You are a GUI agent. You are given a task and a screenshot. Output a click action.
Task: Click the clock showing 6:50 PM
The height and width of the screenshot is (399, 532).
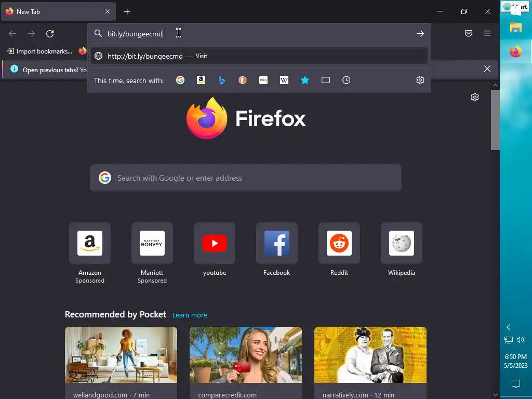pos(516,356)
